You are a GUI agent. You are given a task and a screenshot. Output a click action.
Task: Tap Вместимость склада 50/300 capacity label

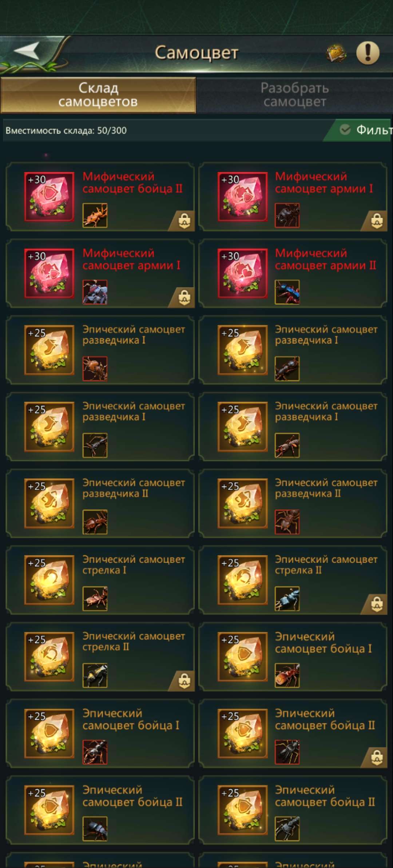pos(66,130)
